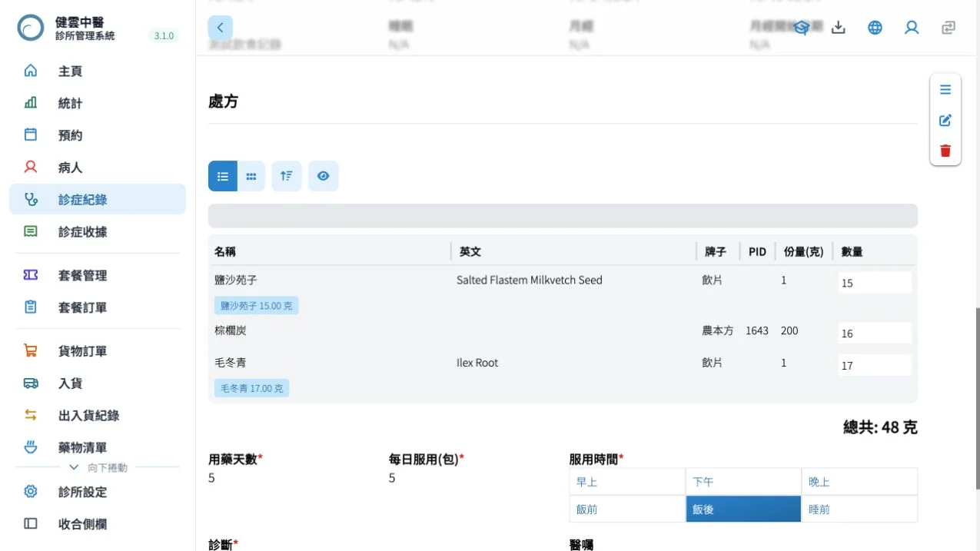Go back with the left chevron button
The width and height of the screenshot is (980, 551).
click(220, 28)
